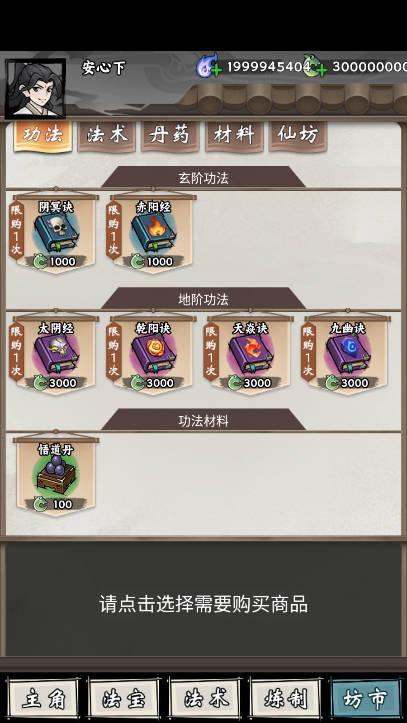Screen dimensions: 407x723
Task: Go to the 炼制 crafting menu
Action: pyautogui.click(x=286, y=699)
